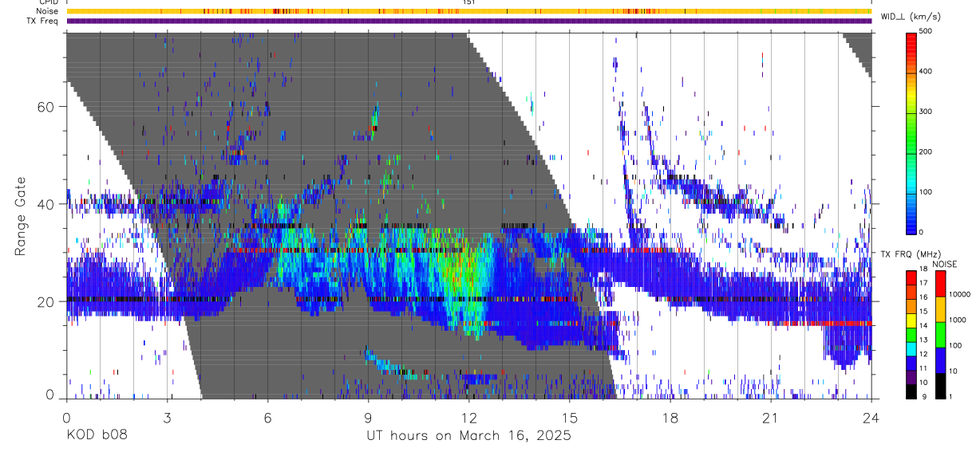
Task: Click 'UT hours on March 16, 2025' axis title
Action: [x=468, y=436]
